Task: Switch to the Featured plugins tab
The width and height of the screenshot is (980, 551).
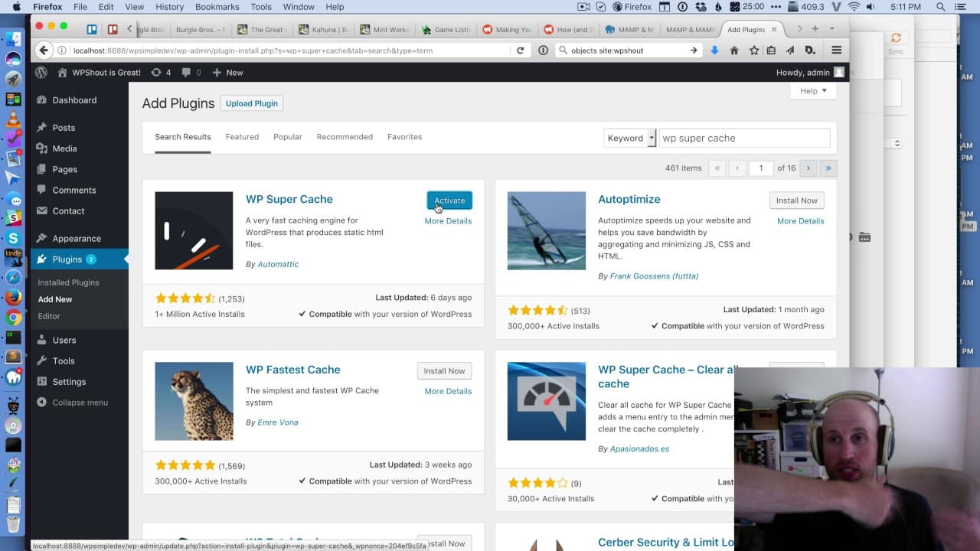Action: click(242, 137)
